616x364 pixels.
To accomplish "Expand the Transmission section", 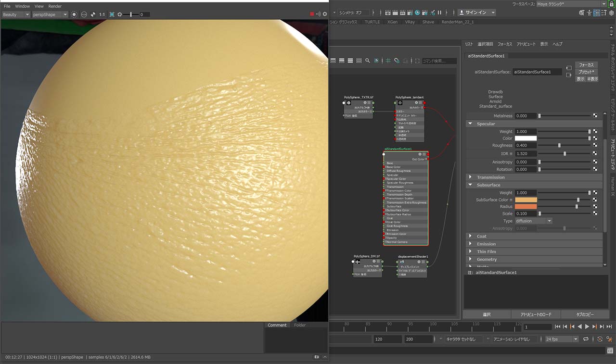I will pos(534,177).
